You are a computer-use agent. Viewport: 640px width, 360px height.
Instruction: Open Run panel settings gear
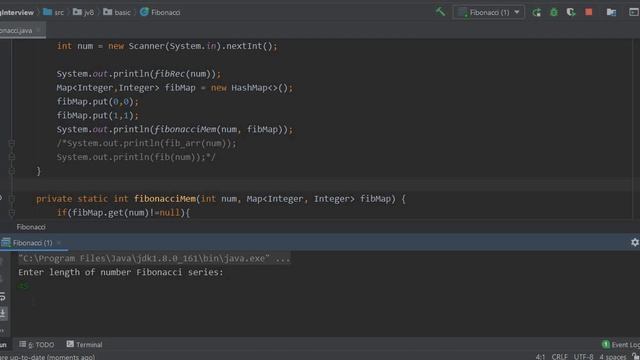pos(635,242)
